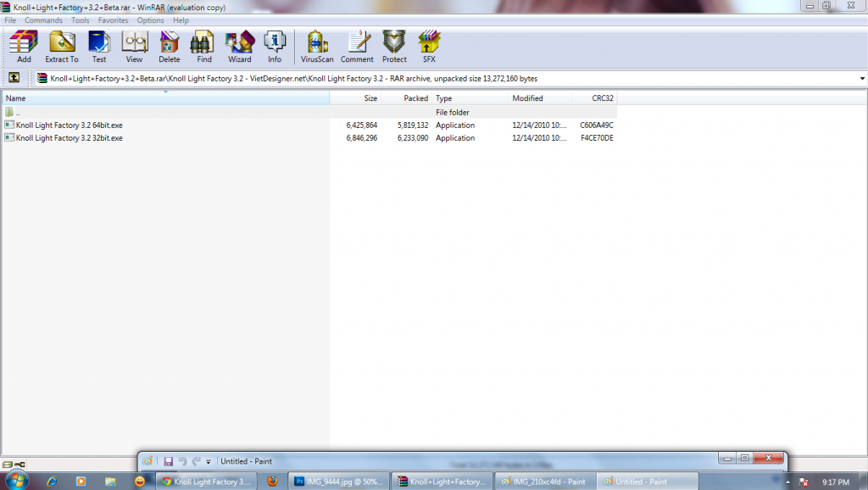Sort files by the Packed column header
868x490 pixels.
point(406,98)
